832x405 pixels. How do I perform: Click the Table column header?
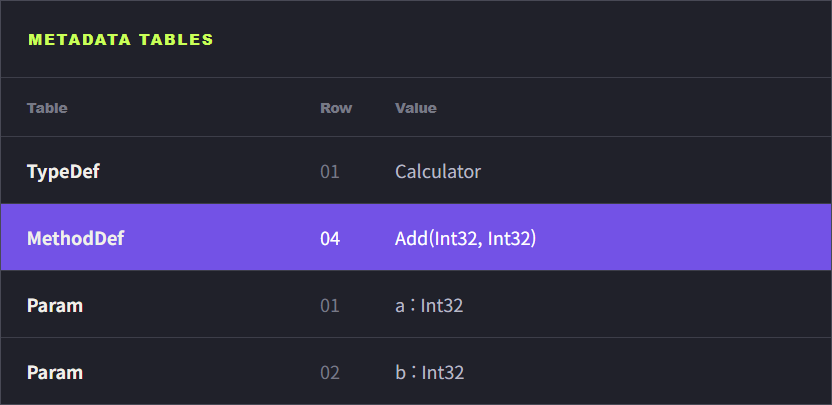click(47, 108)
